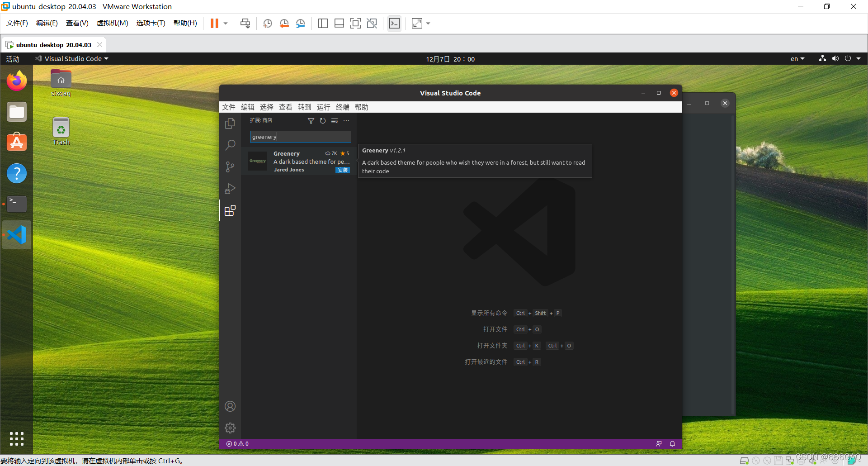Open the 查看 menu in VS Code
This screenshot has height=466, width=868.
[286, 107]
